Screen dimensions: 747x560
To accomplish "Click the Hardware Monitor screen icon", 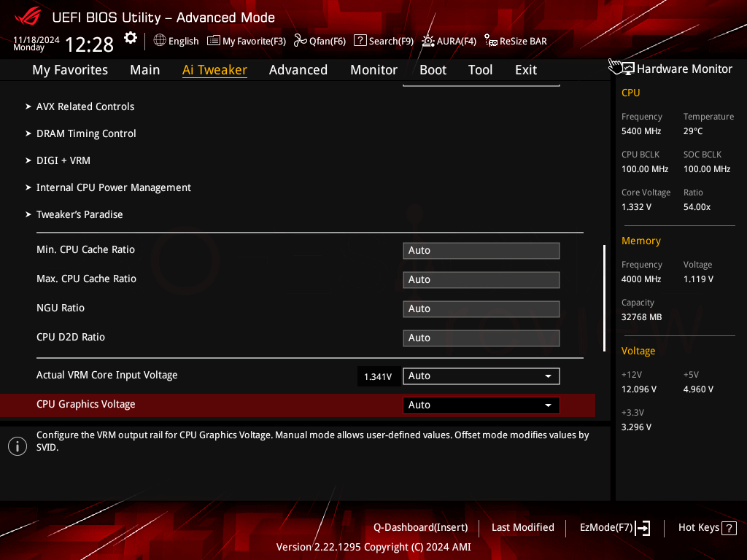I will coord(628,69).
